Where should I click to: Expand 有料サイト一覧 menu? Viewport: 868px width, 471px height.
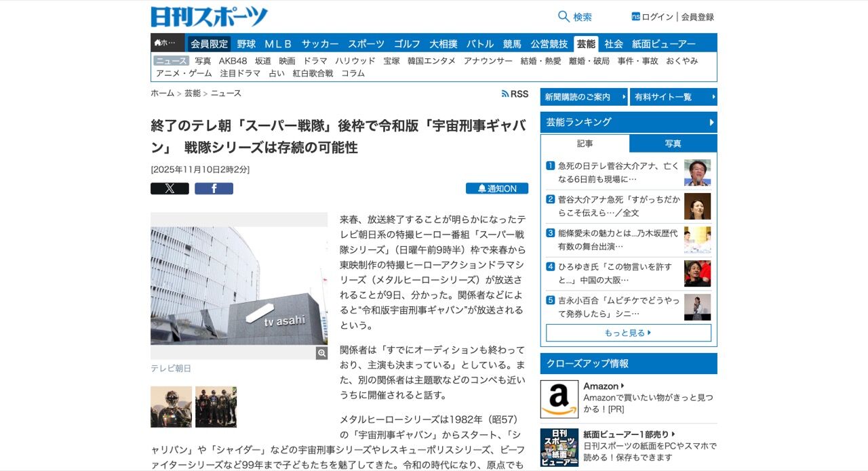(x=673, y=97)
